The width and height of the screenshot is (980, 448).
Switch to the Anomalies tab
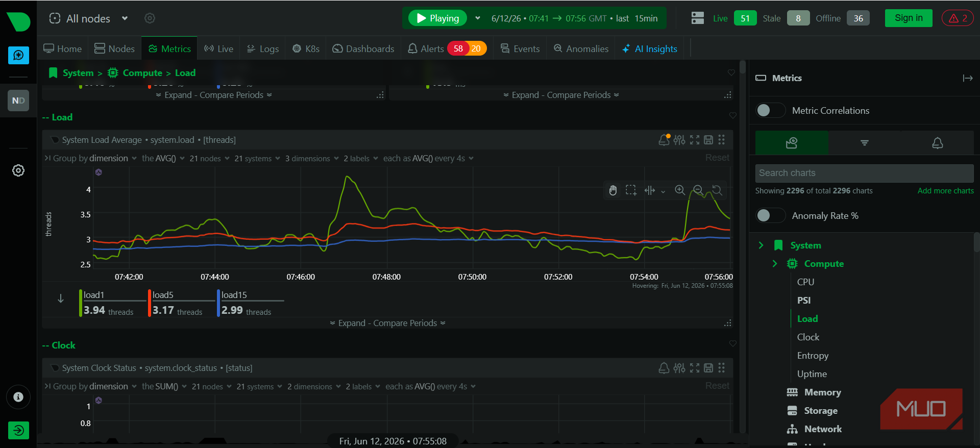pyautogui.click(x=581, y=49)
